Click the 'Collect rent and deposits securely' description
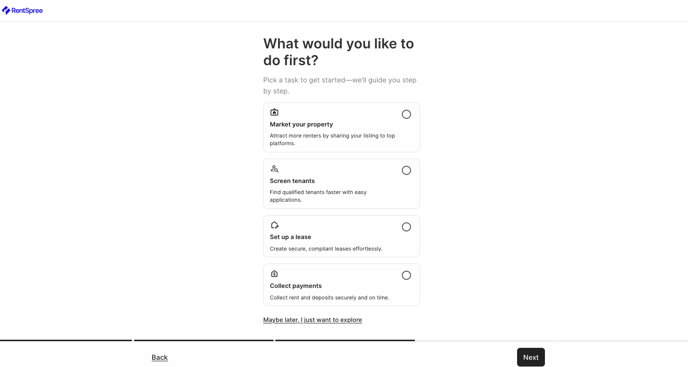 [x=329, y=298]
